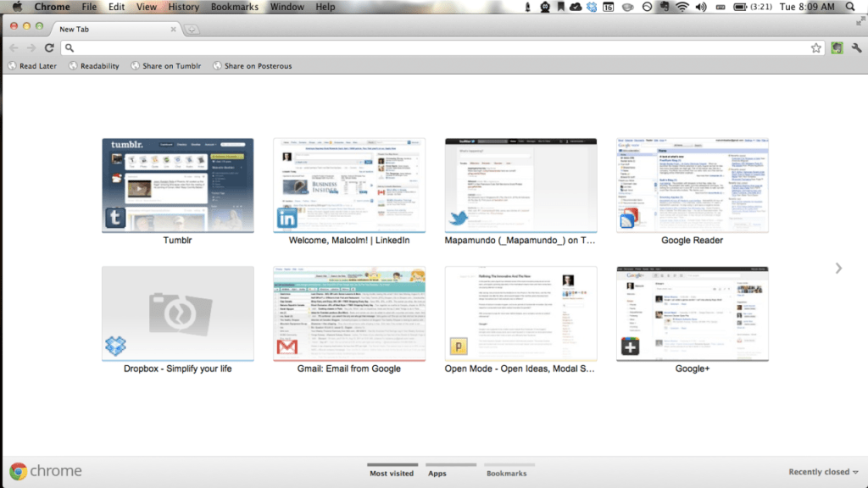Open the Tumblr thumbnail
The width and height of the screenshot is (868, 488).
coord(177,186)
